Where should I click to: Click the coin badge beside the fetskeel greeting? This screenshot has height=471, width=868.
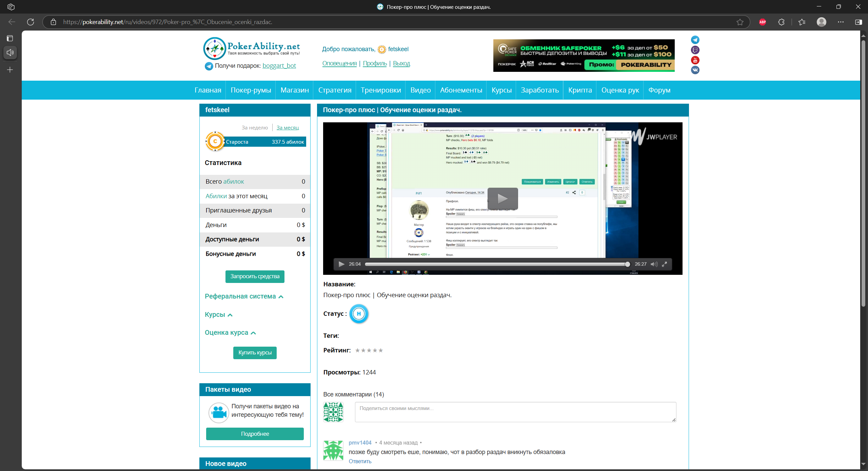[382, 49]
